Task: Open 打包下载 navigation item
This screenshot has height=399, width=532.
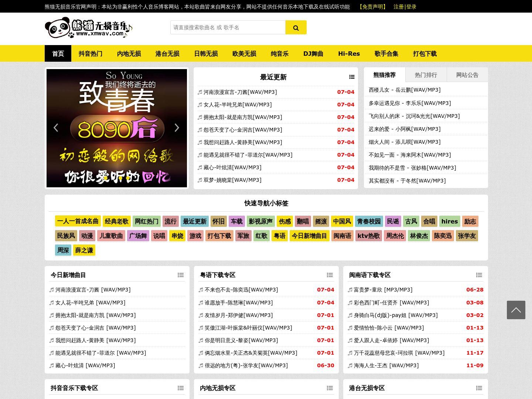Action: tap(425, 54)
